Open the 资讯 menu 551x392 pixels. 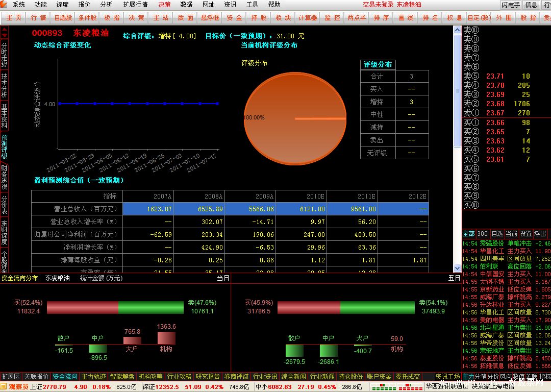click(230, 5)
